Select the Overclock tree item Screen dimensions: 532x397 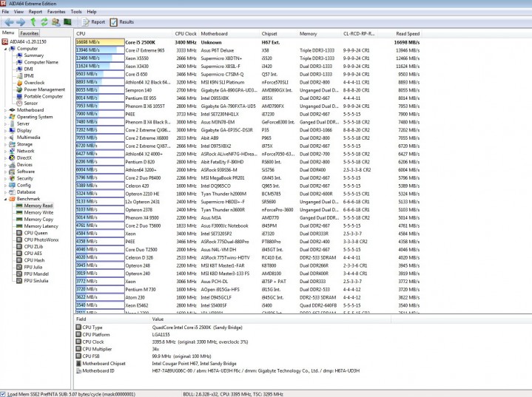[34, 83]
